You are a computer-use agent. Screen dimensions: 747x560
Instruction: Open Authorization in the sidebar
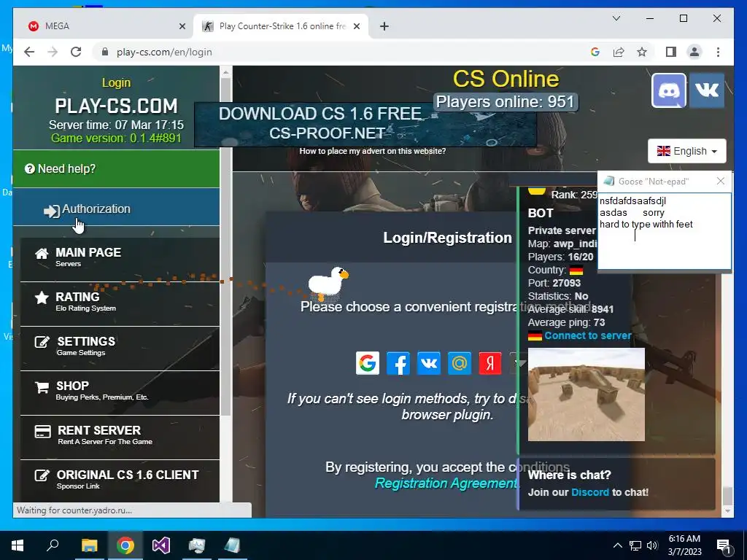(116, 207)
